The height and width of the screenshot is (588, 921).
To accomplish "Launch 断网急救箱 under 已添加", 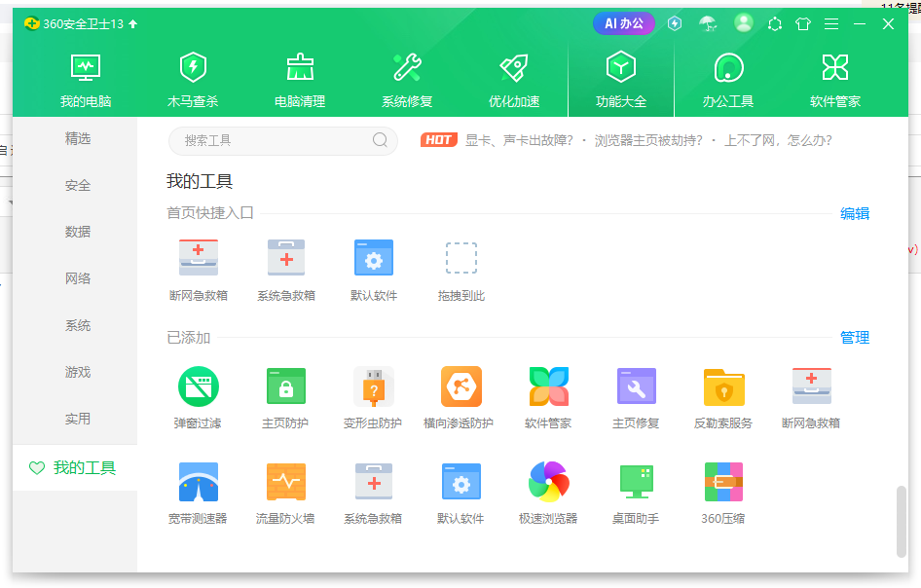I will (811, 397).
